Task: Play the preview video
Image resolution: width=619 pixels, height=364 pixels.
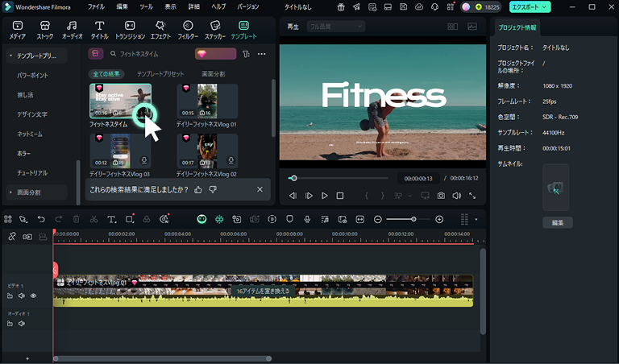Action: (324, 196)
